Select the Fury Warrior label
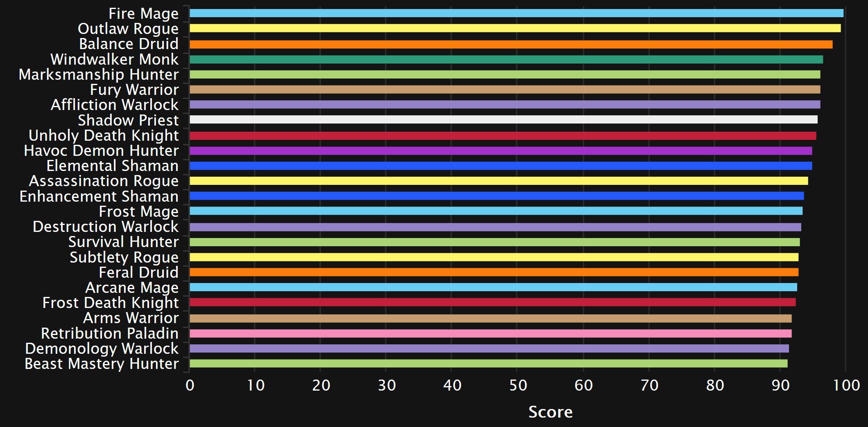Screen dimensions: 868x427 point(134,90)
